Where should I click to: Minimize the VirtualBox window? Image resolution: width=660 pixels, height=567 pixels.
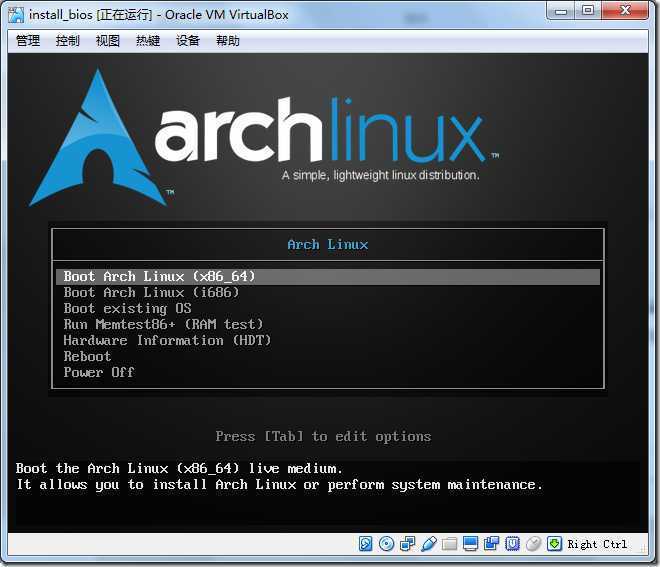coord(561,11)
